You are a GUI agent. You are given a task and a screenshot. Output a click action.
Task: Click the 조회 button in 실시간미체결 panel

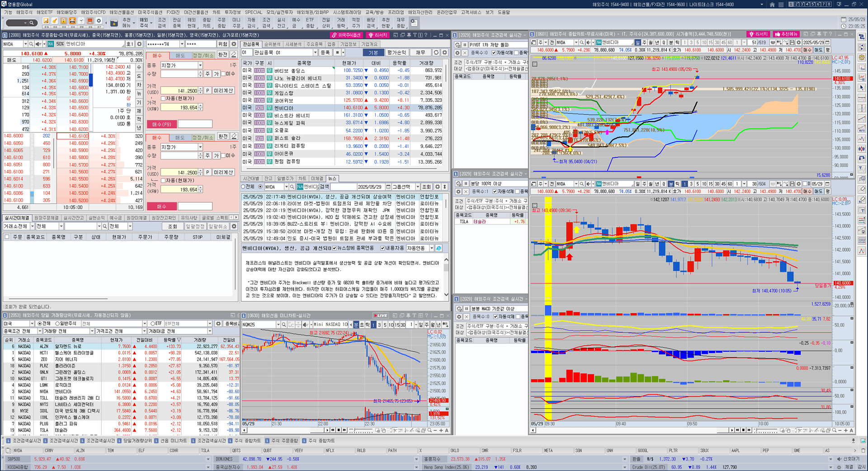[x=173, y=226]
